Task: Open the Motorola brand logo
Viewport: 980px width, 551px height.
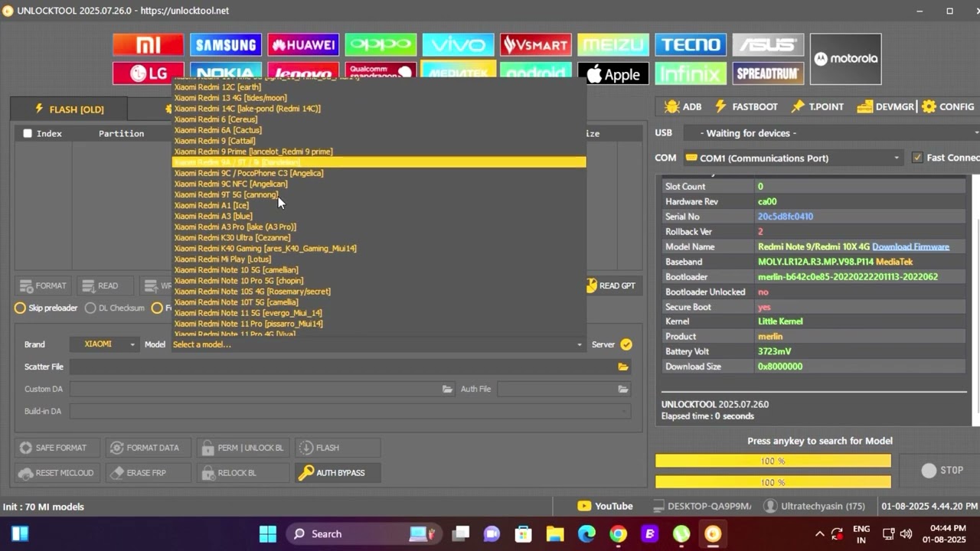Action: pyautogui.click(x=846, y=59)
